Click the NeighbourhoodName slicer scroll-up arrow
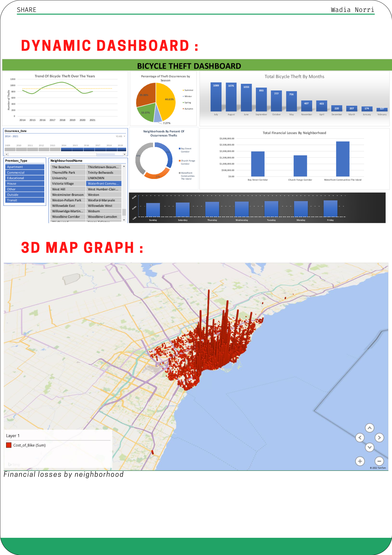The width and height of the screenshot is (392, 555). point(124,167)
